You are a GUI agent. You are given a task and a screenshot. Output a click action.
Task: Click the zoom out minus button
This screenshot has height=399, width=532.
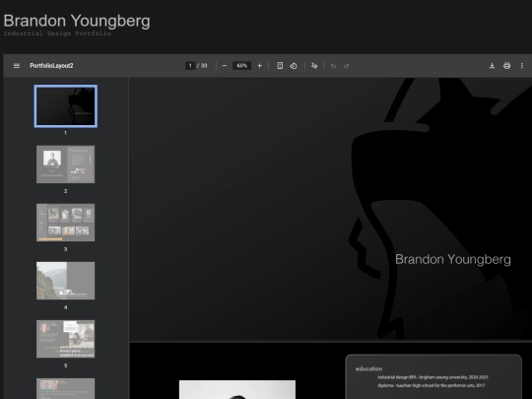tap(225, 66)
